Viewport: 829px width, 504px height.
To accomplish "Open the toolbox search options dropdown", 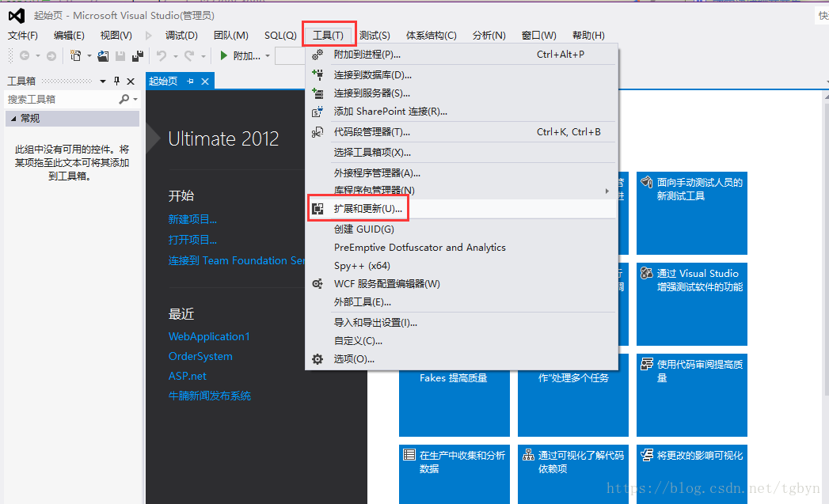I will (x=135, y=99).
